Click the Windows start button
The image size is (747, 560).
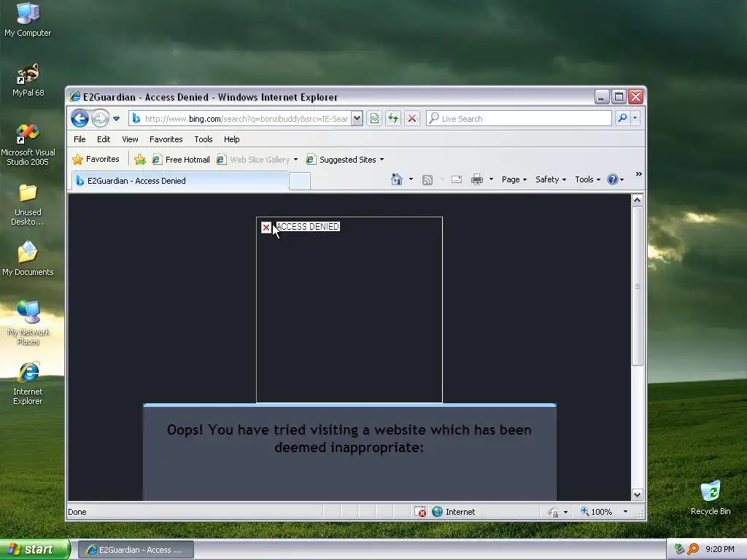35,549
